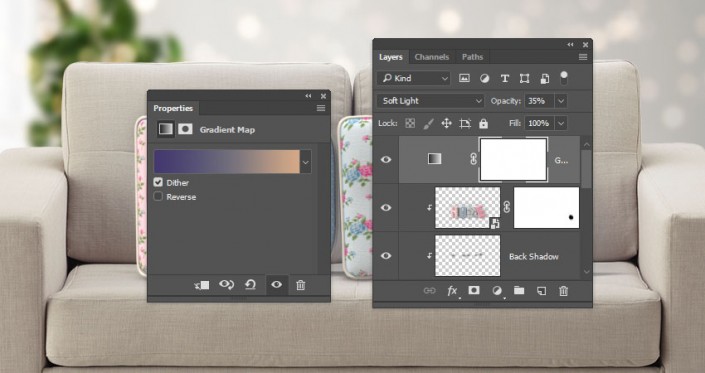Open the Opacity slider dropdown arrow
Viewport: 705px width, 373px height.
tap(561, 101)
